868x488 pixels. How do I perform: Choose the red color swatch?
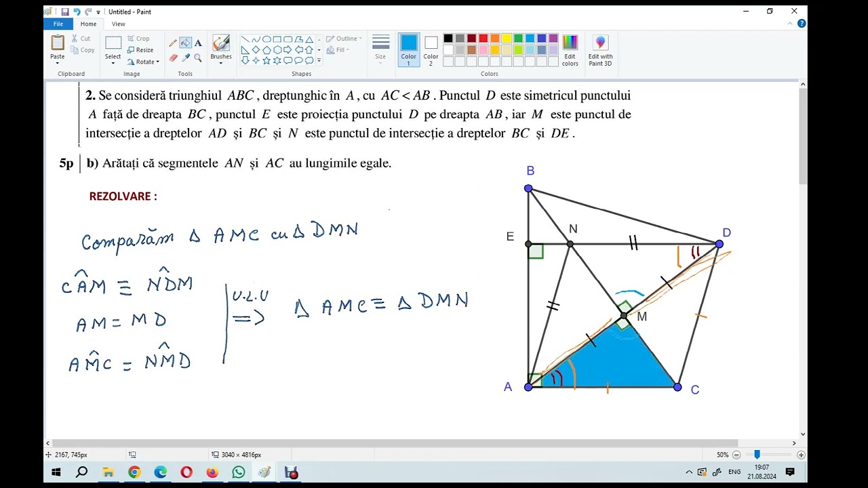(x=484, y=39)
